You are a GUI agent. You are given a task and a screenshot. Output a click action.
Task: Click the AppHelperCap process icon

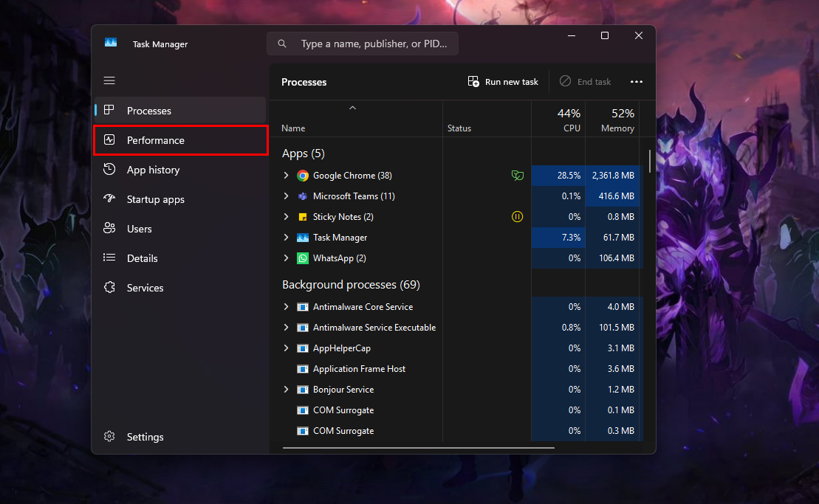pyautogui.click(x=303, y=348)
